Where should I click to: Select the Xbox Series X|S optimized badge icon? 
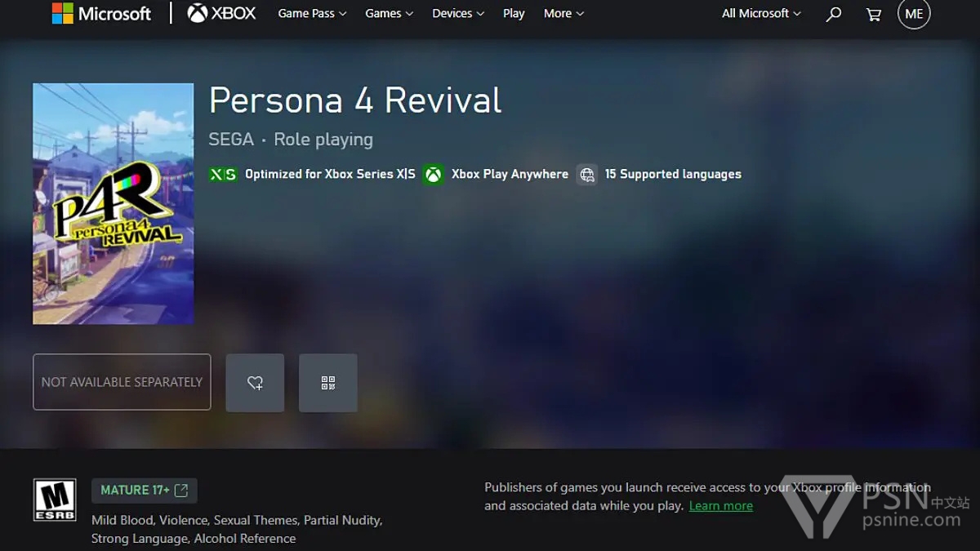point(223,174)
